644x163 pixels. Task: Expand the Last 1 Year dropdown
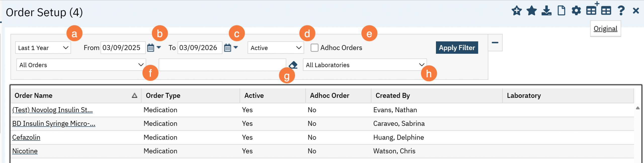43,48
